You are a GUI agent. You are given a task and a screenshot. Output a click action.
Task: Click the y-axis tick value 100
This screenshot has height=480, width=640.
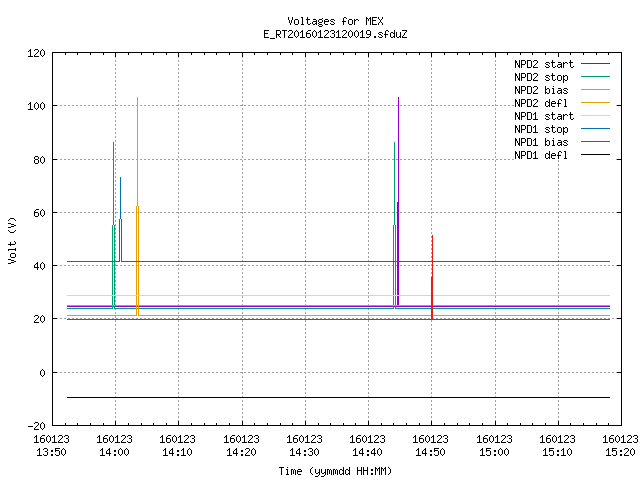36,106
